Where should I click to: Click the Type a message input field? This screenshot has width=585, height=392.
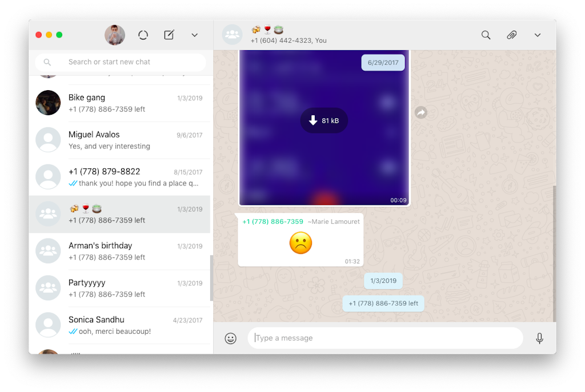386,338
